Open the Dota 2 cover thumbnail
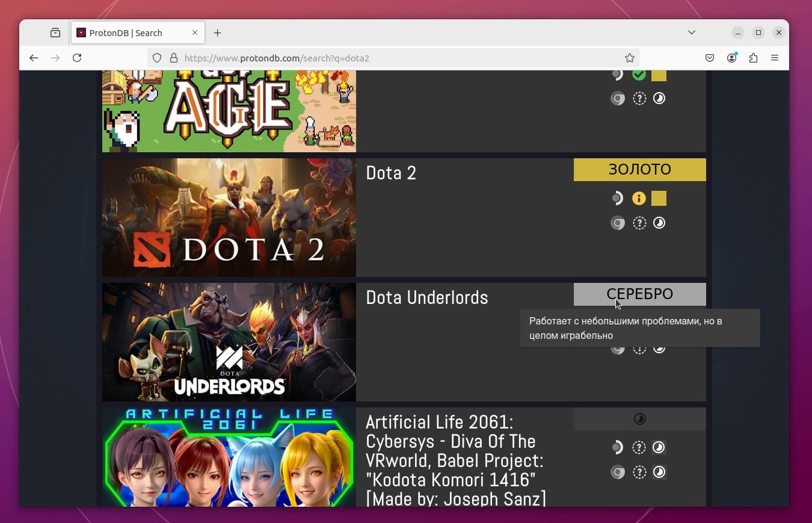The width and height of the screenshot is (812, 523). tap(229, 217)
